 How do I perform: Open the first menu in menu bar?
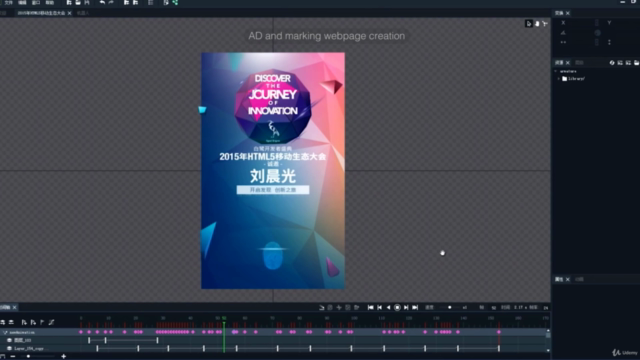coord(8,2)
